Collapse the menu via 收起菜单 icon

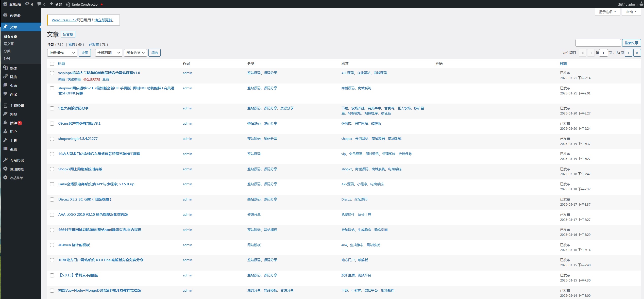pos(5,177)
